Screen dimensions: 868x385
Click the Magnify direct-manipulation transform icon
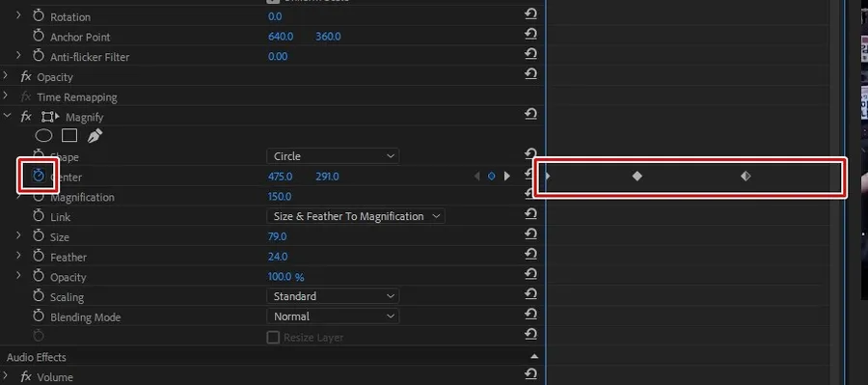pyautogui.click(x=50, y=117)
